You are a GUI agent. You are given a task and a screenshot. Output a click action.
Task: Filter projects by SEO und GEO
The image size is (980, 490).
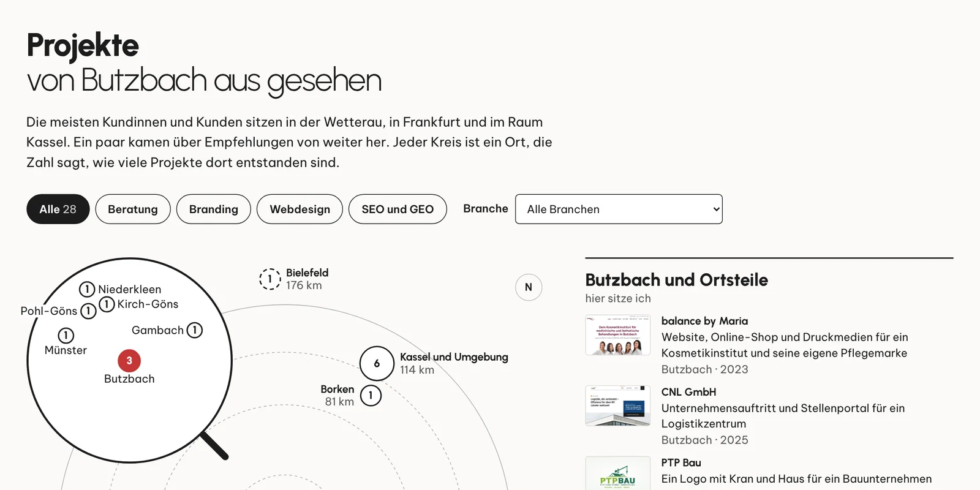click(x=398, y=209)
